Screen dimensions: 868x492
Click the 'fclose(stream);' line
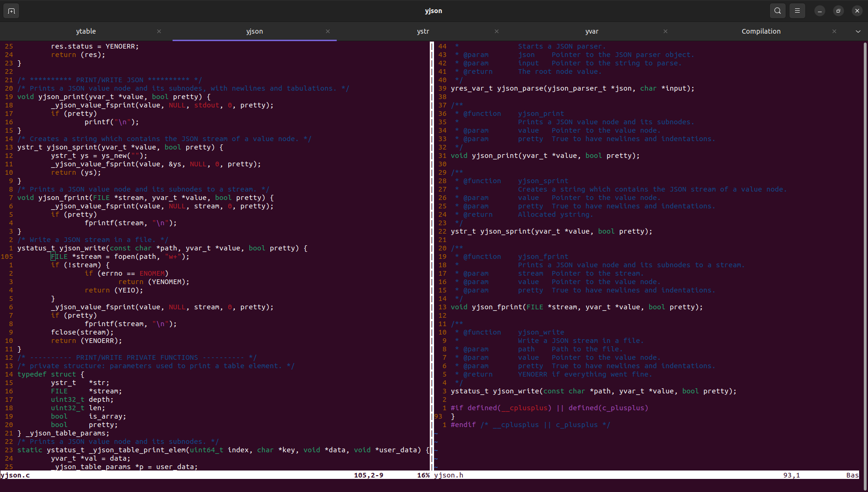coord(82,332)
